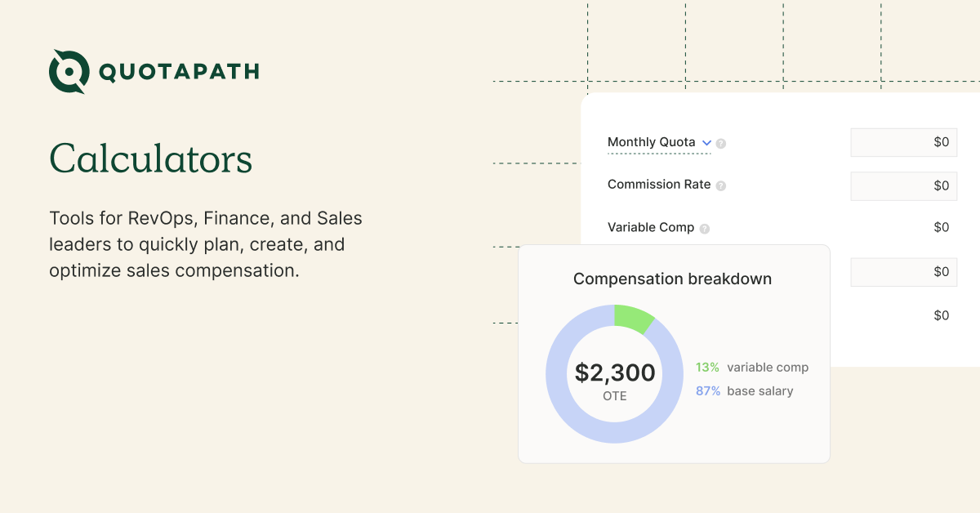Click the help icon beside Monthly Quota

(x=721, y=143)
